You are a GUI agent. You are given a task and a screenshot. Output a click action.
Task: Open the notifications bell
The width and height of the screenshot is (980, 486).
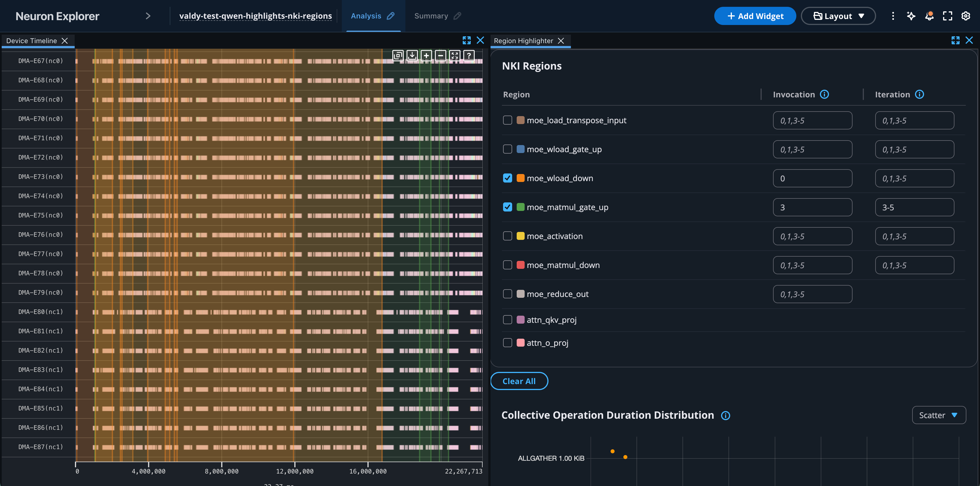(x=929, y=16)
